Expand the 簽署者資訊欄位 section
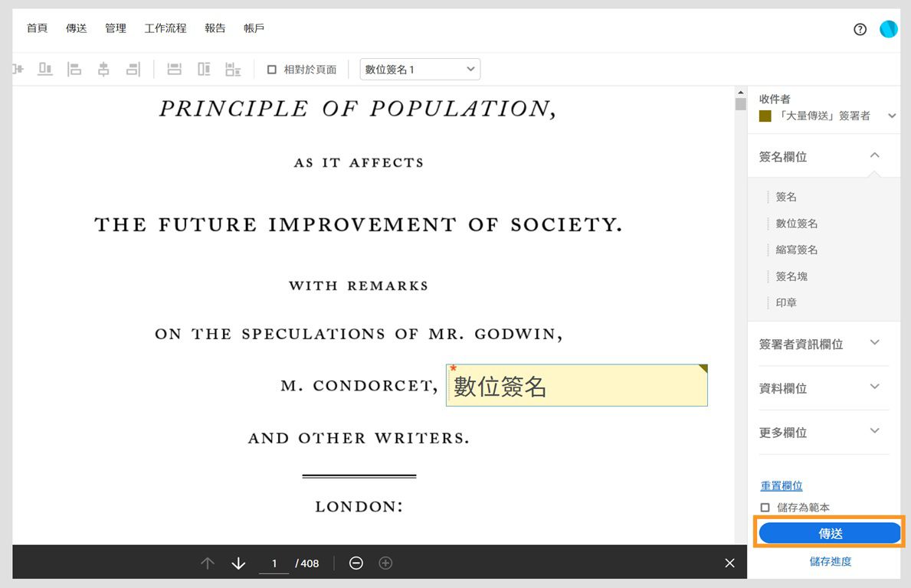Image resolution: width=911 pixels, height=588 pixels. (874, 342)
